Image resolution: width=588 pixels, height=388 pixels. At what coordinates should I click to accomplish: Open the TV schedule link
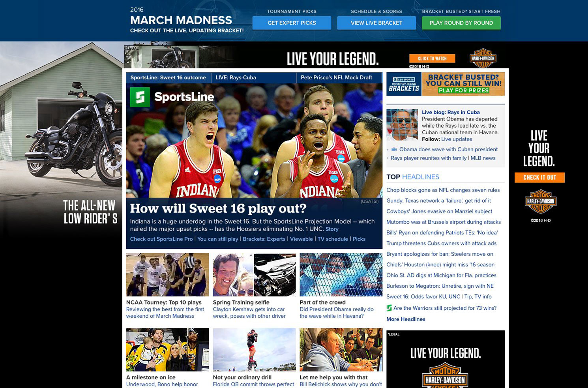tap(333, 239)
